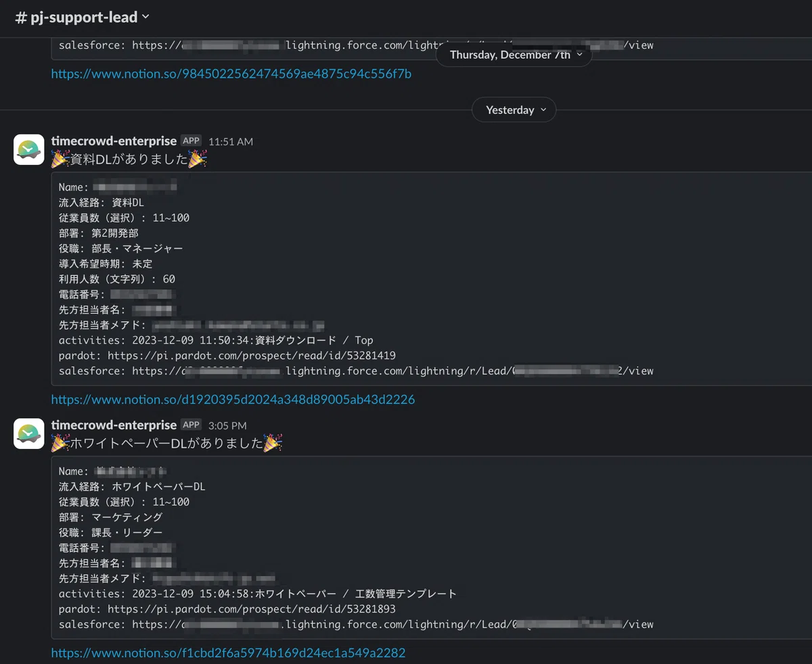Screen dimensions: 812x664
Task: Open timecrowd-enterprise sender name at 11:51 AM
Action: coord(114,141)
